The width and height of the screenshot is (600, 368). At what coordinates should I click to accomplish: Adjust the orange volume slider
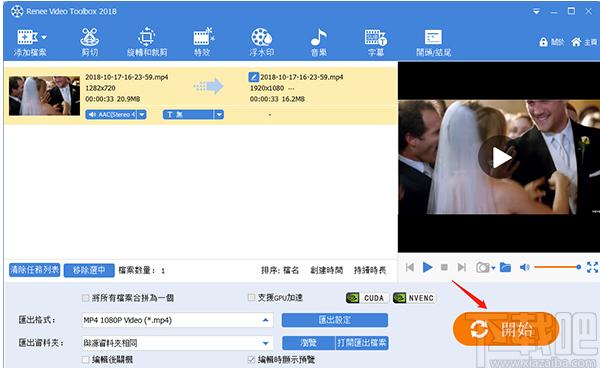point(558,267)
